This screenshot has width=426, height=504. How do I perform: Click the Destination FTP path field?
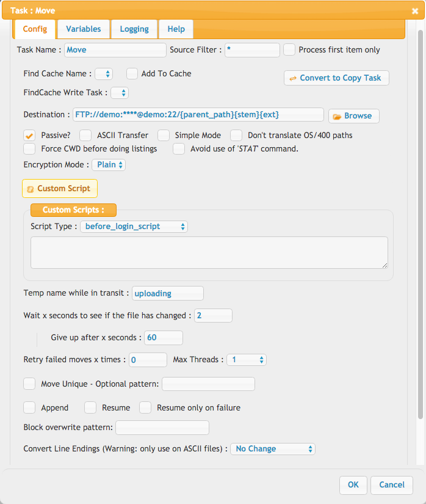tap(198, 115)
